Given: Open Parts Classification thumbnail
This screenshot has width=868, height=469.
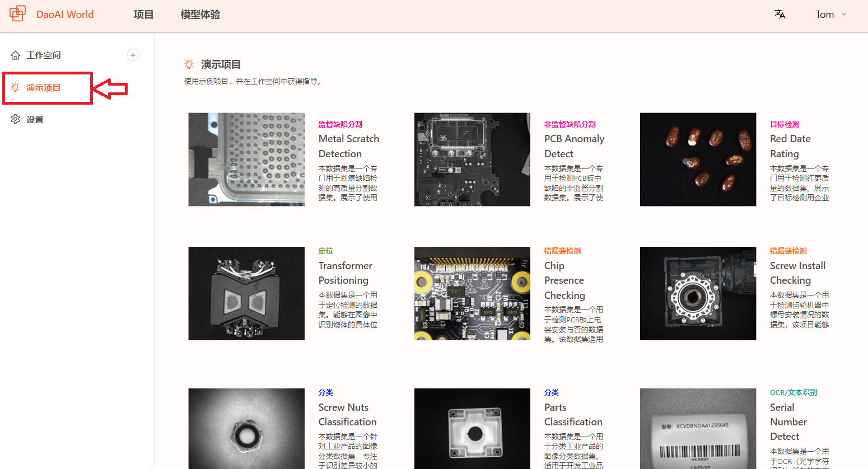Looking at the screenshot, I should pyautogui.click(x=472, y=429).
